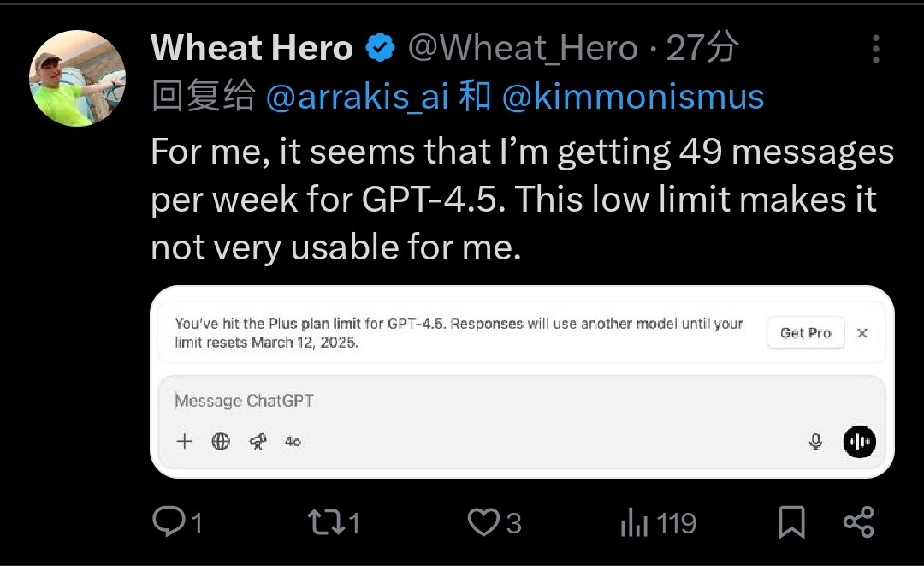Select the 4o model indicator

point(293,441)
